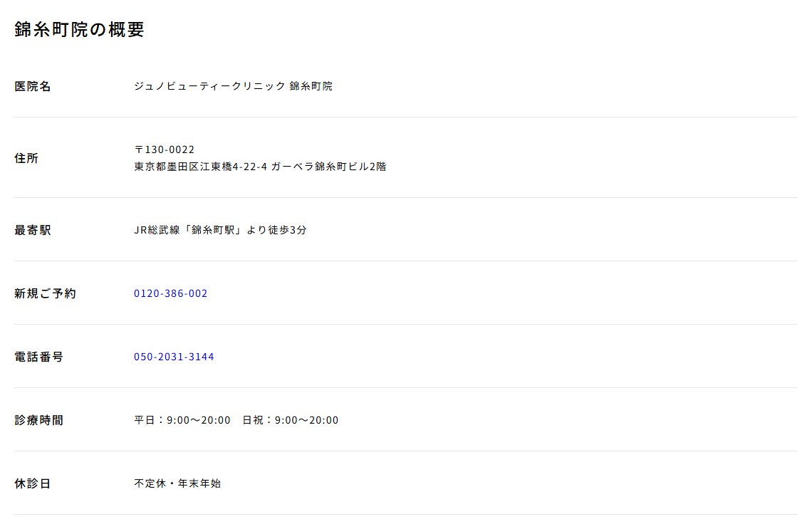The height and width of the screenshot is (529, 812).
Task: Click the 医院名 row label
Action: coord(33,86)
